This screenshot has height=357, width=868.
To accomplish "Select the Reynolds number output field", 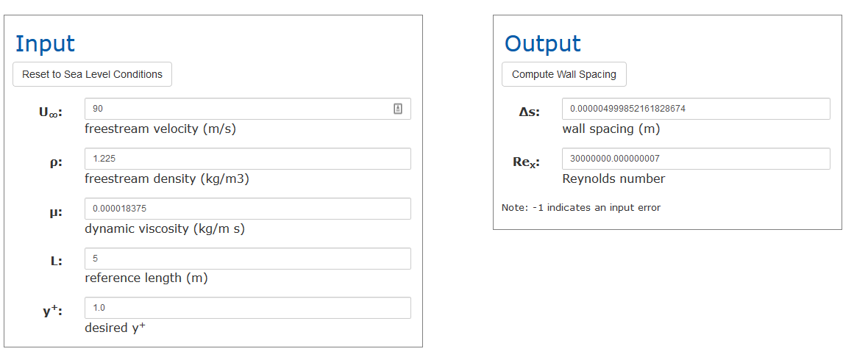I will (696, 159).
